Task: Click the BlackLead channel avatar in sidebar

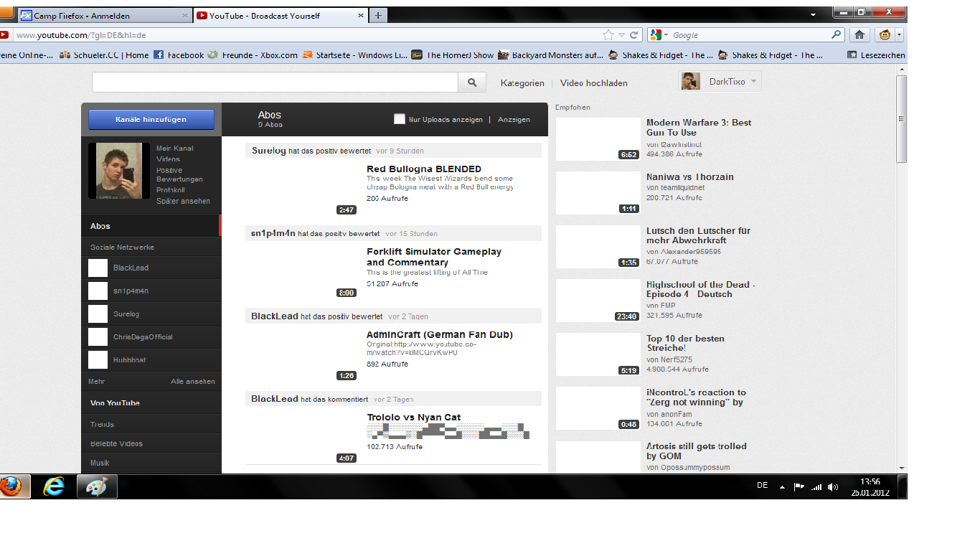Action: (x=98, y=268)
